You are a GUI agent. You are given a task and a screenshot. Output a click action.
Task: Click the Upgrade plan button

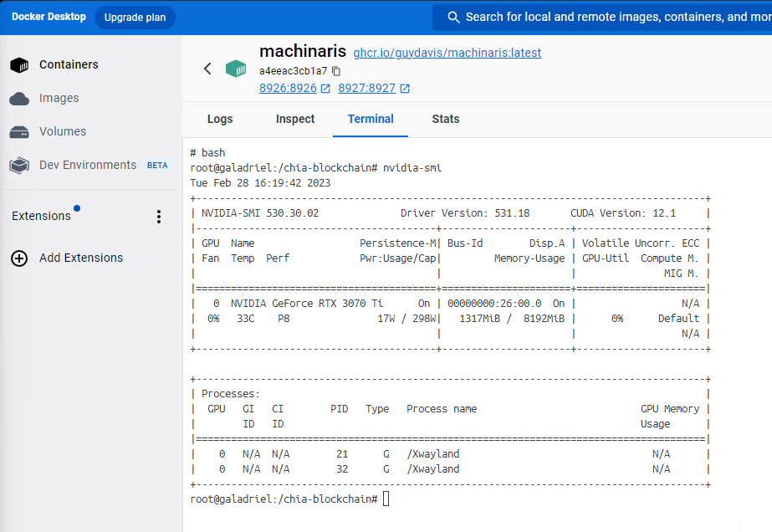pyautogui.click(x=135, y=18)
